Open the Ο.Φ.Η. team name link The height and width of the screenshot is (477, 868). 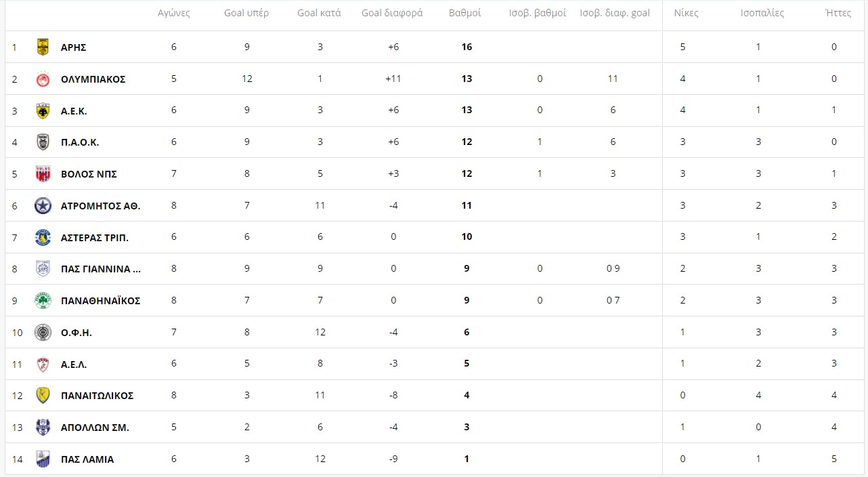click(x=76, y=333)
